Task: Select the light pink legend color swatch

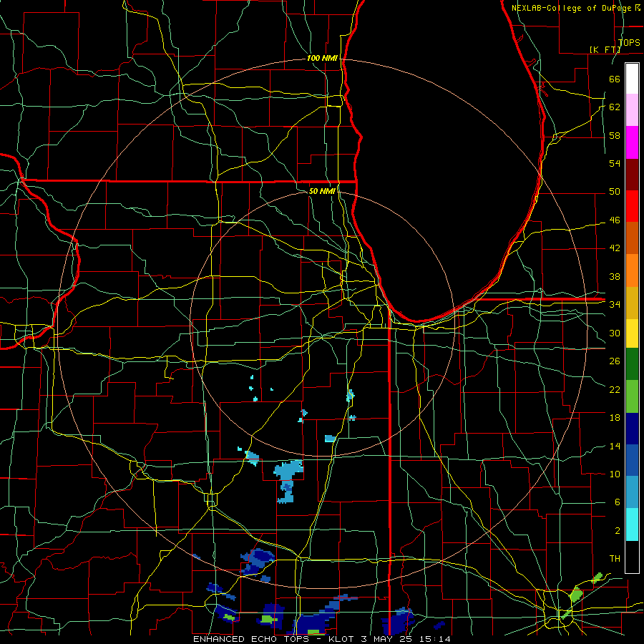Action: (632, 110)
